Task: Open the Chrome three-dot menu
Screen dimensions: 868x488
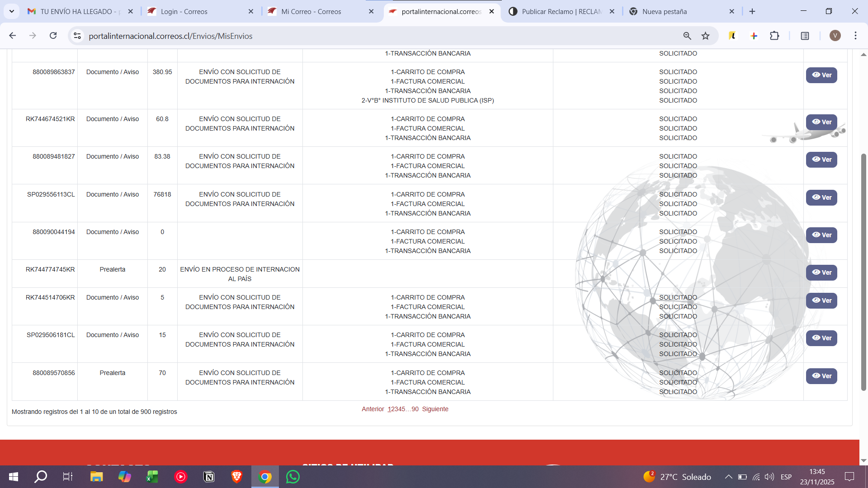Action: click(855, 36)
